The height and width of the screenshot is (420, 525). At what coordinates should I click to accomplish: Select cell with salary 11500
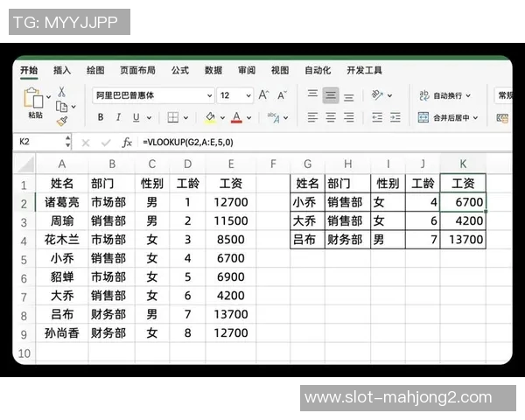click(231, 220)
